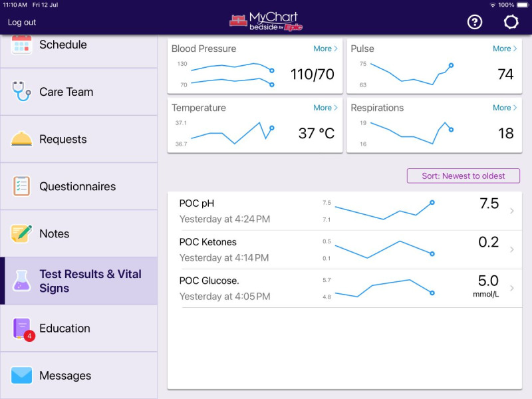This screenshot has width=532, height=399.
Task: Click the 37 °C temperature value
Action: [317, 134]
